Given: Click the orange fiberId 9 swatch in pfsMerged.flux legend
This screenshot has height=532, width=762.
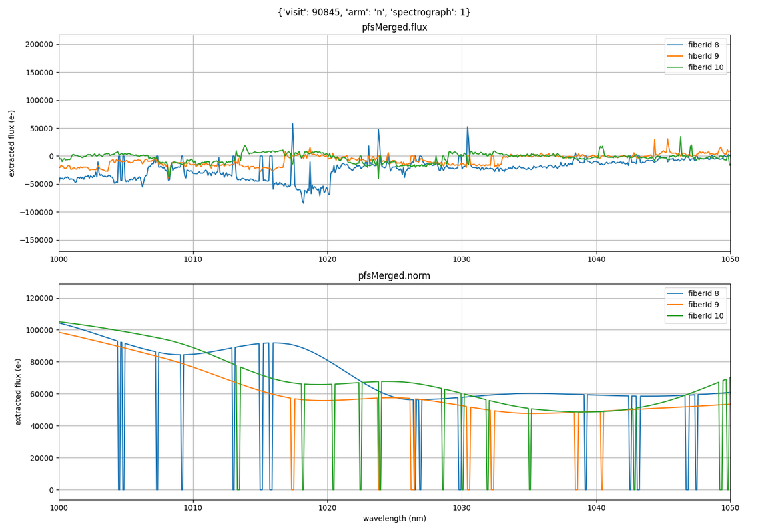Looking at the screenshot, I should point(676,57).
